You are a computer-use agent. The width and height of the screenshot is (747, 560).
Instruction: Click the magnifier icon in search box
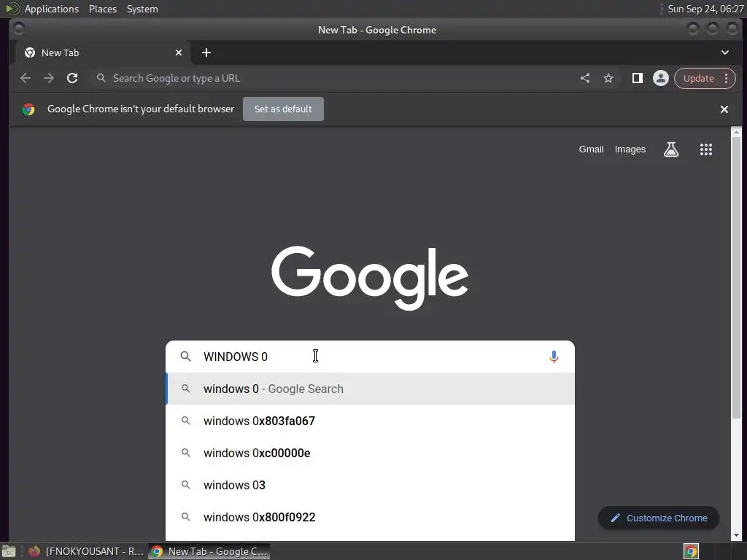186,357
